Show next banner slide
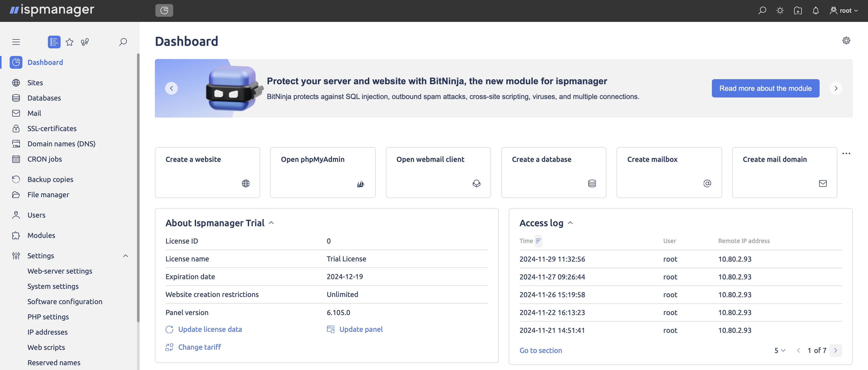Screen dimensions: 868x370 pos(836,88)
